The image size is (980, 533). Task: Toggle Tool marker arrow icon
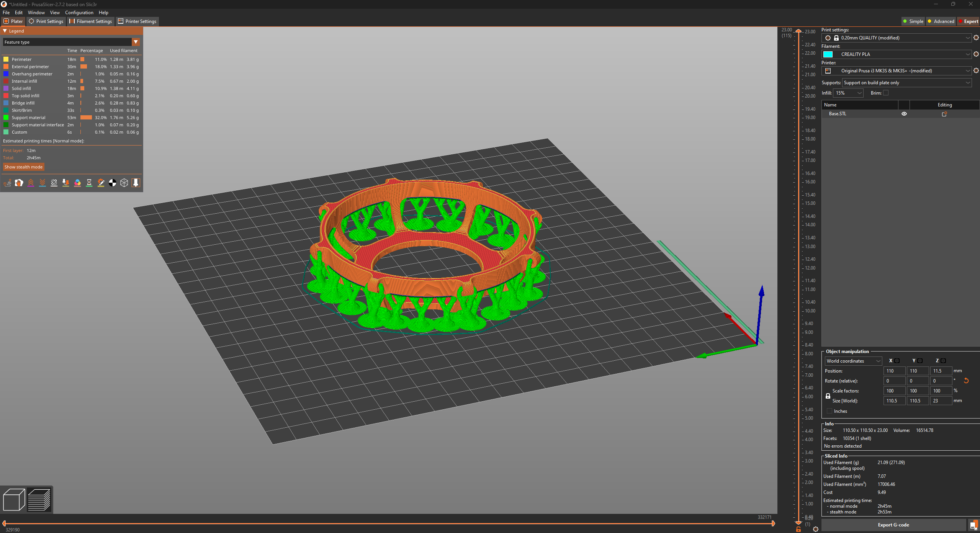136,183
